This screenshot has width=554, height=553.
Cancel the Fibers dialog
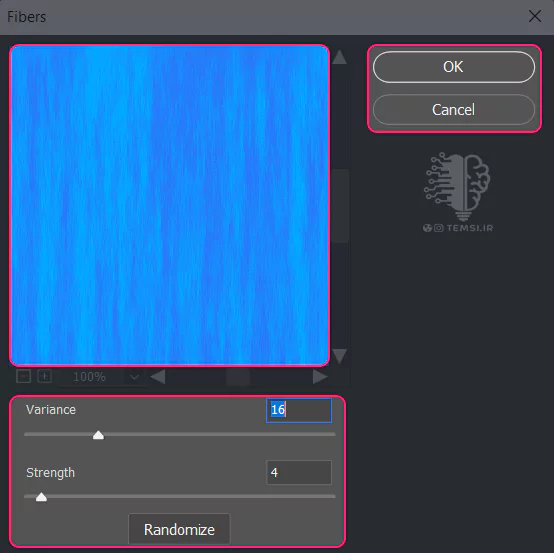point(454,110)
